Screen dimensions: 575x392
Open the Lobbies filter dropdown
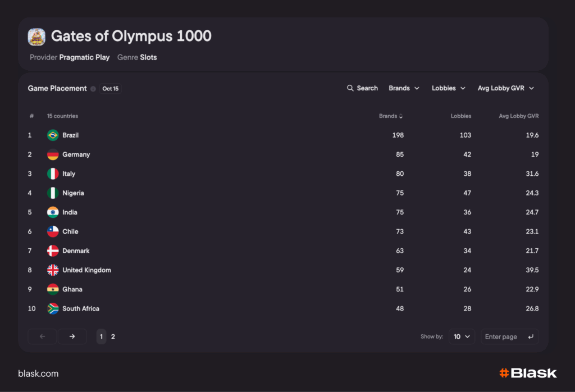click(448, 88)
